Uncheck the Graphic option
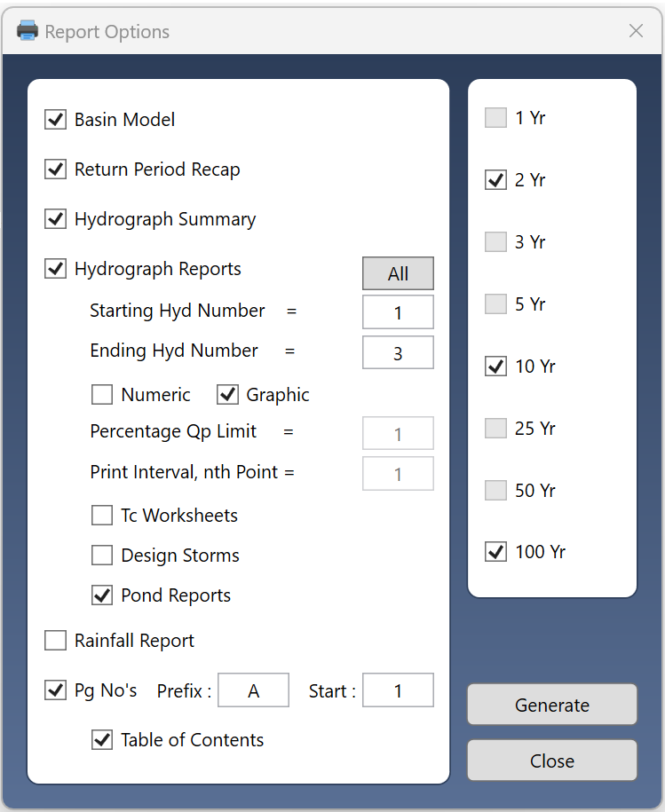This screenshot has height=812, width=665. click(x=227, y=394)
